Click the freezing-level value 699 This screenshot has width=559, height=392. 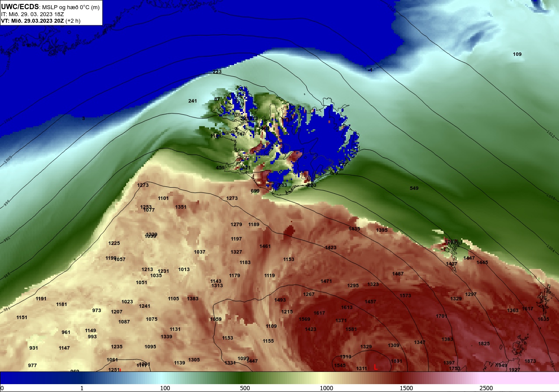(x=255, y=191)
